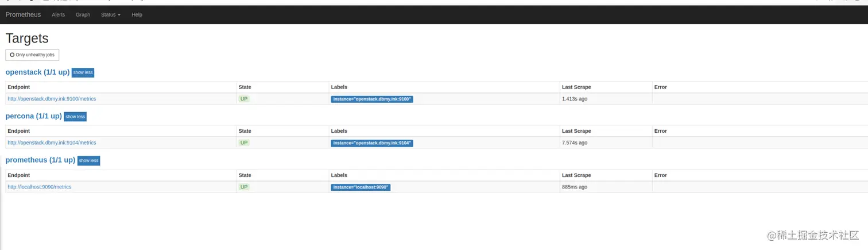The width and height of the screenshot is (868, 250).
Task: Click the UP state badge for openstack.dbmy.ink:9104
Action: click(244, 143)
